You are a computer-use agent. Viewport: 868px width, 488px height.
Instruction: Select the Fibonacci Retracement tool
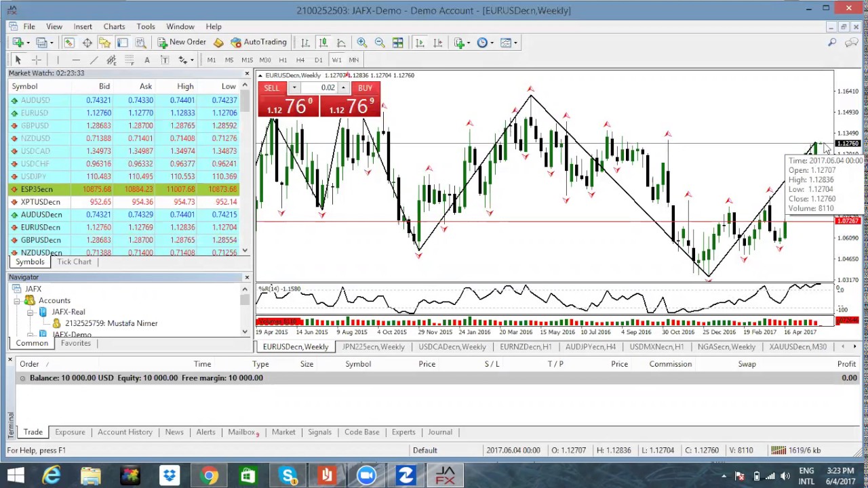coord(129,60)
